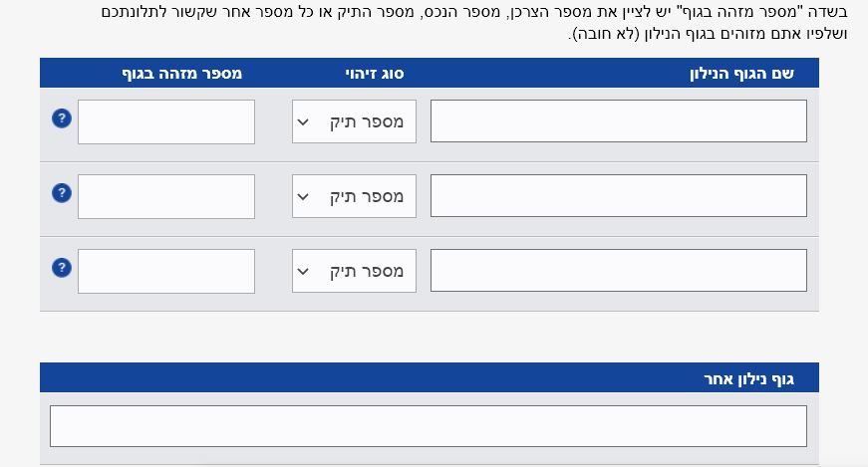Image resolution: width=868 pixels, height=467 pixels.
Task: Select the third row's body name input
Action: click(x=618, y=271)
